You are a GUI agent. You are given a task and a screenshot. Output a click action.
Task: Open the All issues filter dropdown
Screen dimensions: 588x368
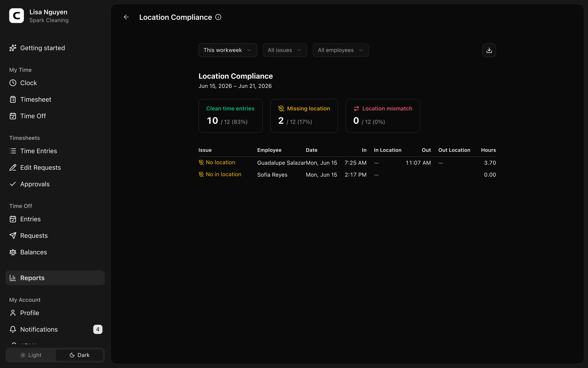[285, 50]
